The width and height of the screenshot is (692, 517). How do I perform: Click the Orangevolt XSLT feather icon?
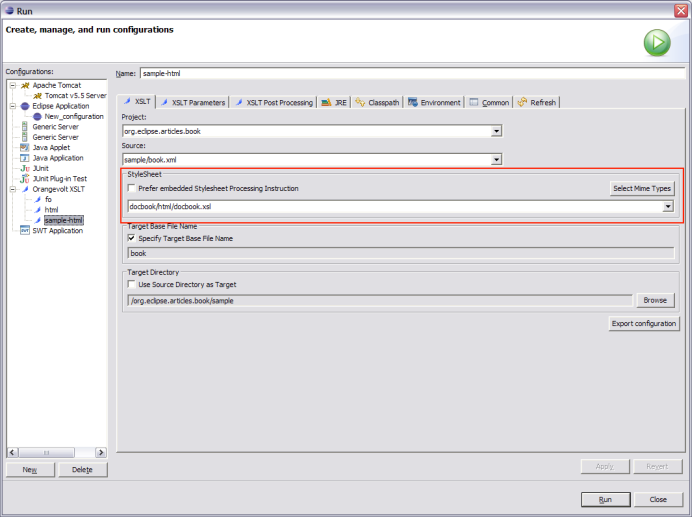click(25, 189)
